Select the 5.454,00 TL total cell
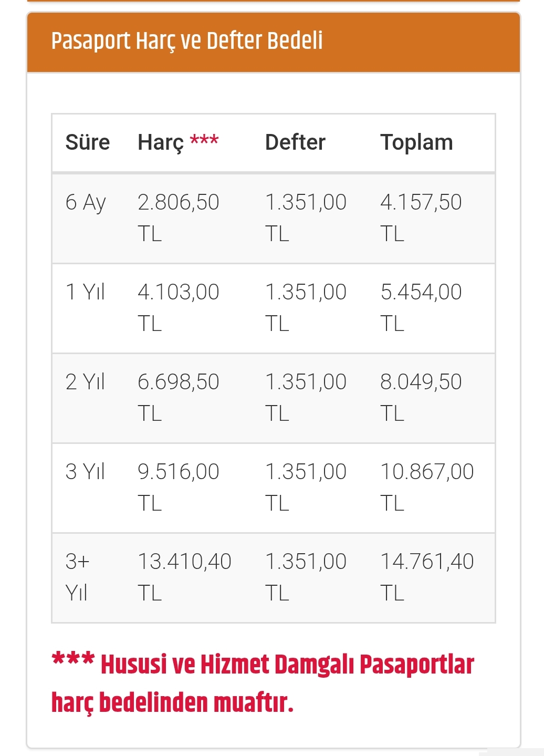Screen dimensions: 544x756 point(421,307)
